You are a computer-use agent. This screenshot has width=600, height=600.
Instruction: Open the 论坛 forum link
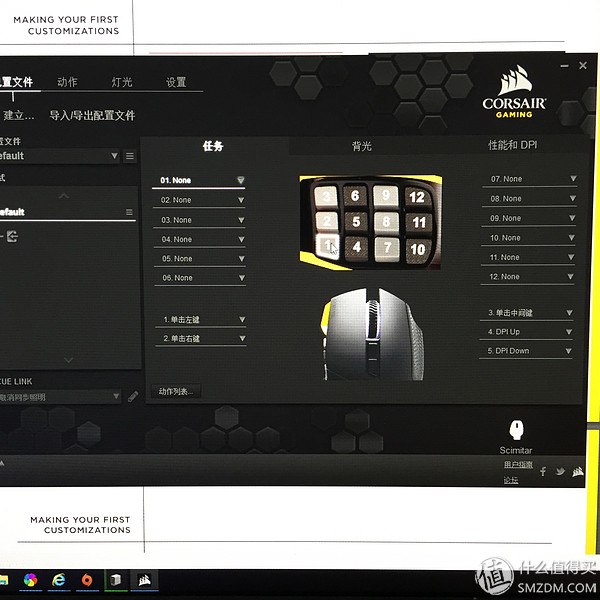click(511, 480)
